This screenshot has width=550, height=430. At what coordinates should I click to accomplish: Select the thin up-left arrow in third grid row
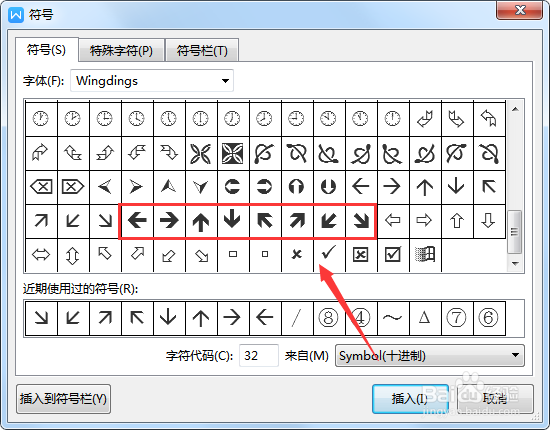click(x=489, y=187)
